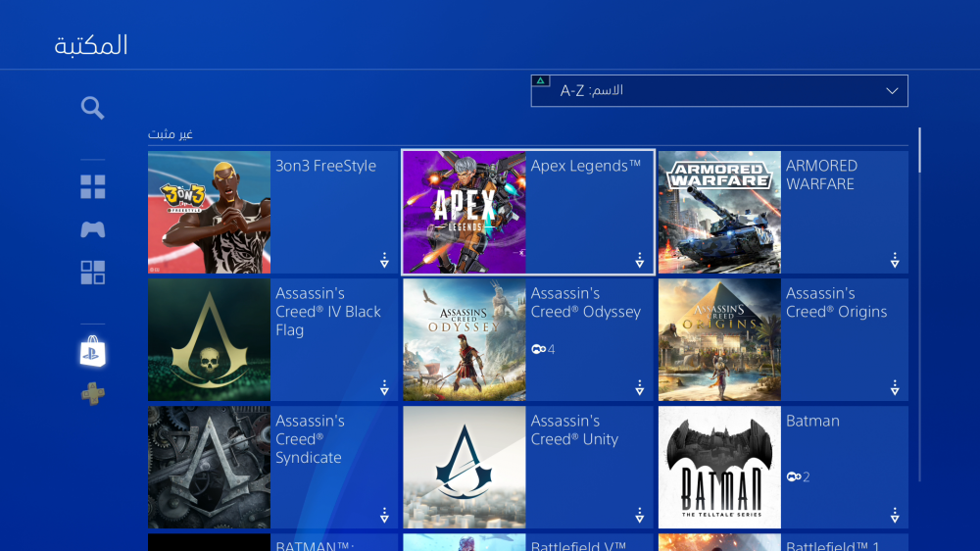This screenshot has width=980, height=551.
Task: Click the triangle button icon on sort box
Action: tap(541, 80)
